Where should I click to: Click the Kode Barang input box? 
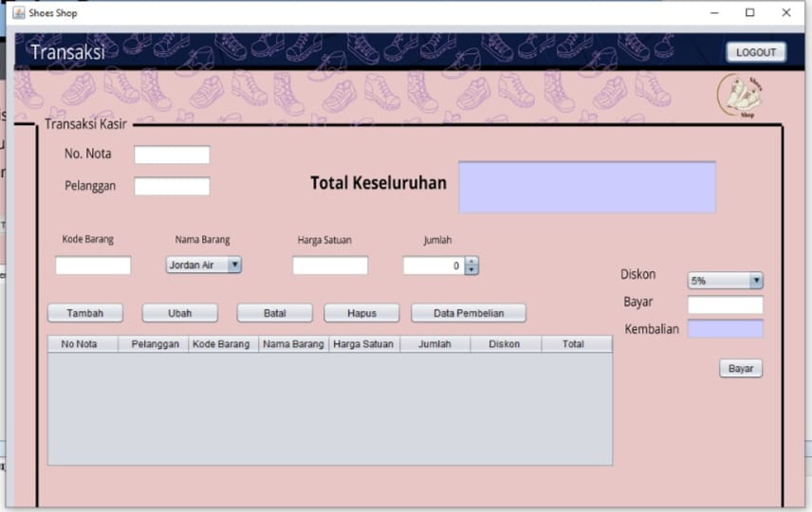point(93,265)
